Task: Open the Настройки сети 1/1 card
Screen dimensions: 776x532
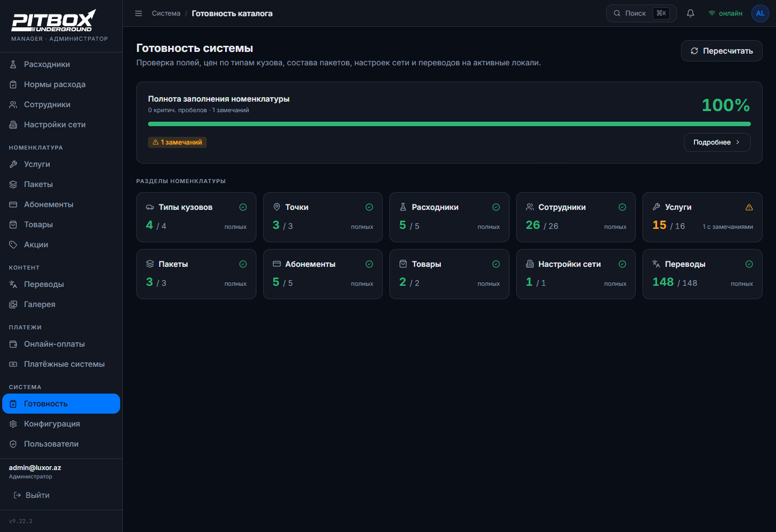Action: pos(576,274)
